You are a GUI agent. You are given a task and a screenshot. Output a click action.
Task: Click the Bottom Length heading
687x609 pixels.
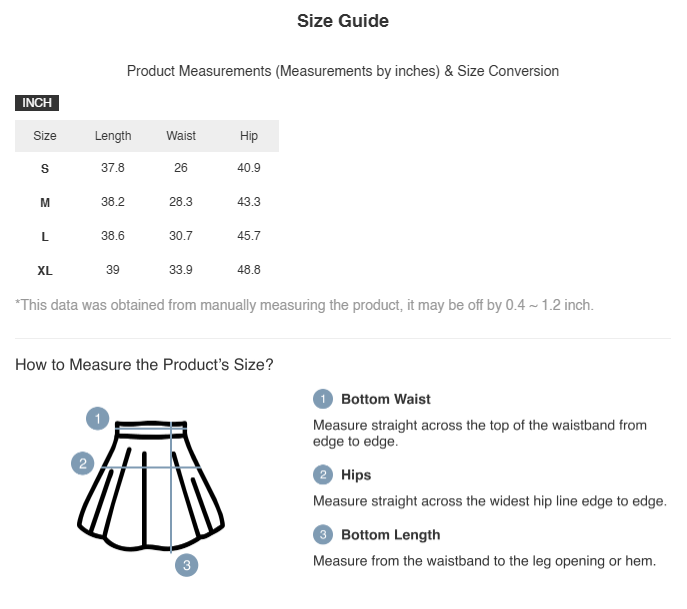[x=391, y=535]
